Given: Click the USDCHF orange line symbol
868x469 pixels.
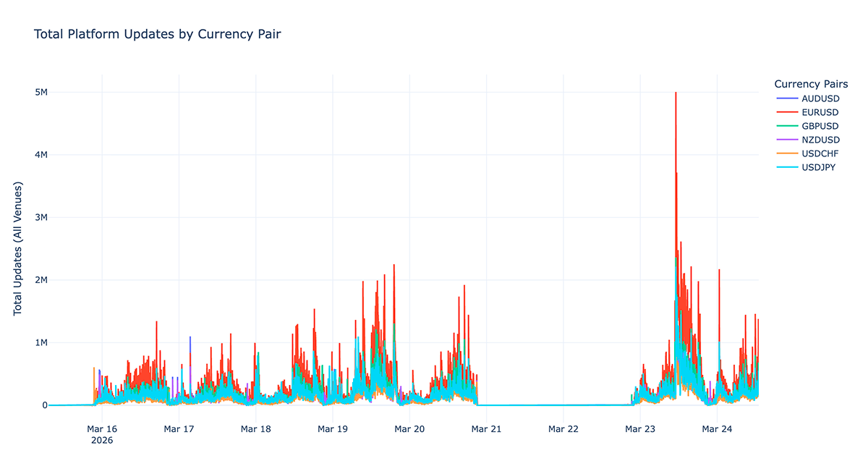Looking at the screenshot, I should coord(786,153).
